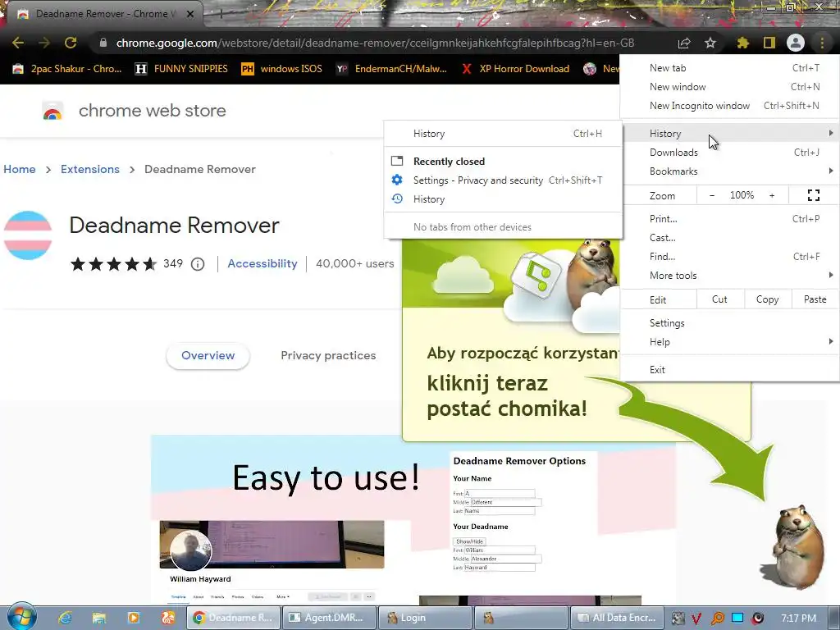Reopen recently closed History tab

pos(503,199)
